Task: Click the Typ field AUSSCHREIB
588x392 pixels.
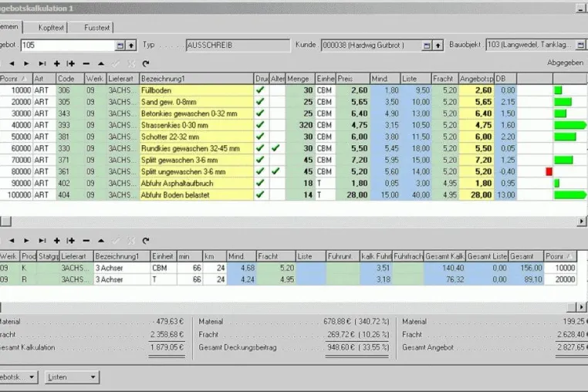Action: tap(238, 46)
